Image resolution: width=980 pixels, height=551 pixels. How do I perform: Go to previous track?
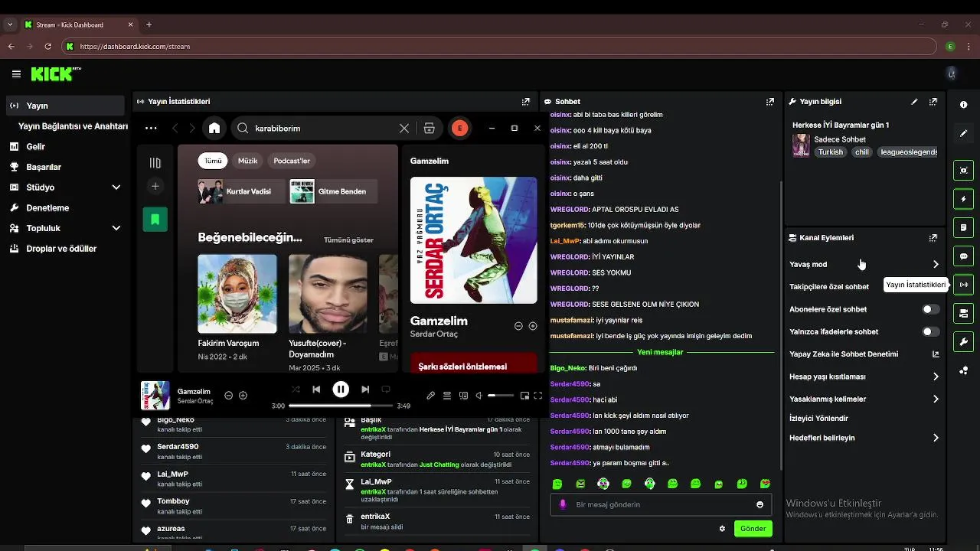click(316, 390)
